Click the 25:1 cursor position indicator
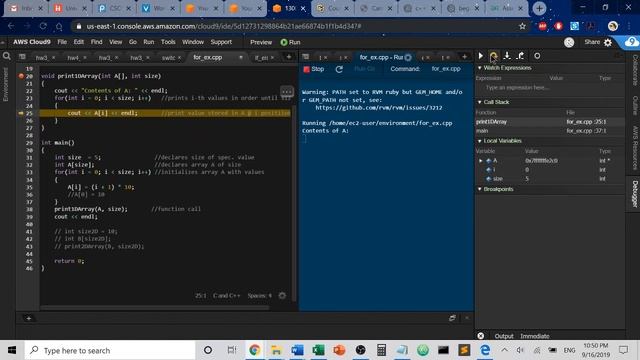 point(200,296)
